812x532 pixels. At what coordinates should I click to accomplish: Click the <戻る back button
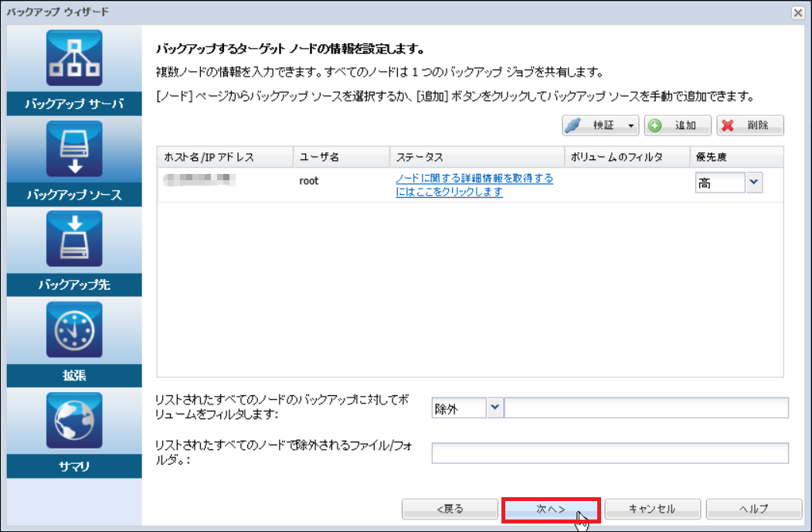click(450, 509)
